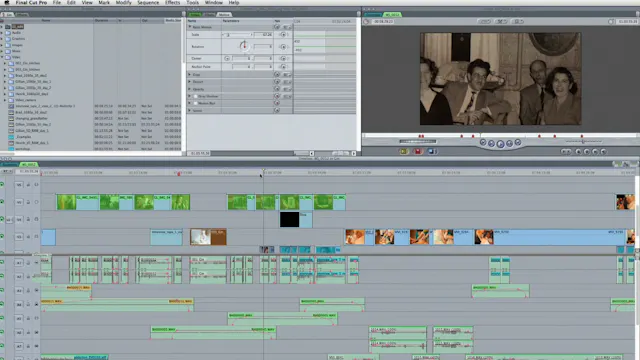Expand the Opacity parameters section
Viewport: 640px width, 360px height.
189,89
